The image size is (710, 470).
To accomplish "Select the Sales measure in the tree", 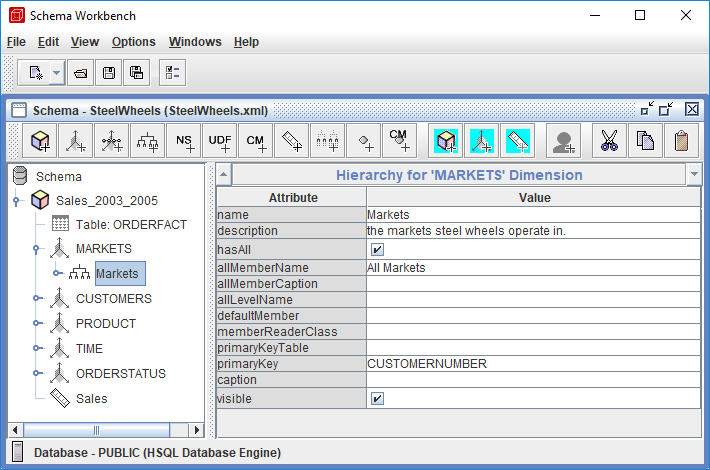I will pyautogui.click(x=91, y=398).
